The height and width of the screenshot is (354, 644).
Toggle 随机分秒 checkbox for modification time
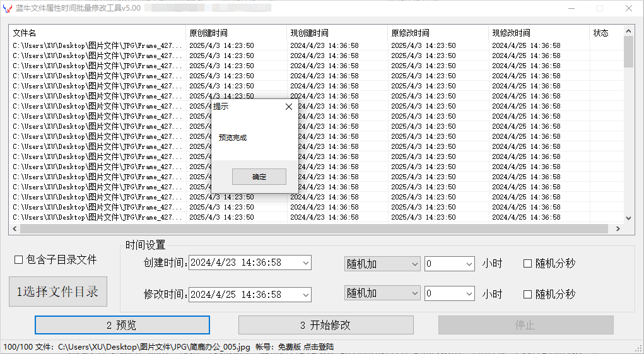528,294
